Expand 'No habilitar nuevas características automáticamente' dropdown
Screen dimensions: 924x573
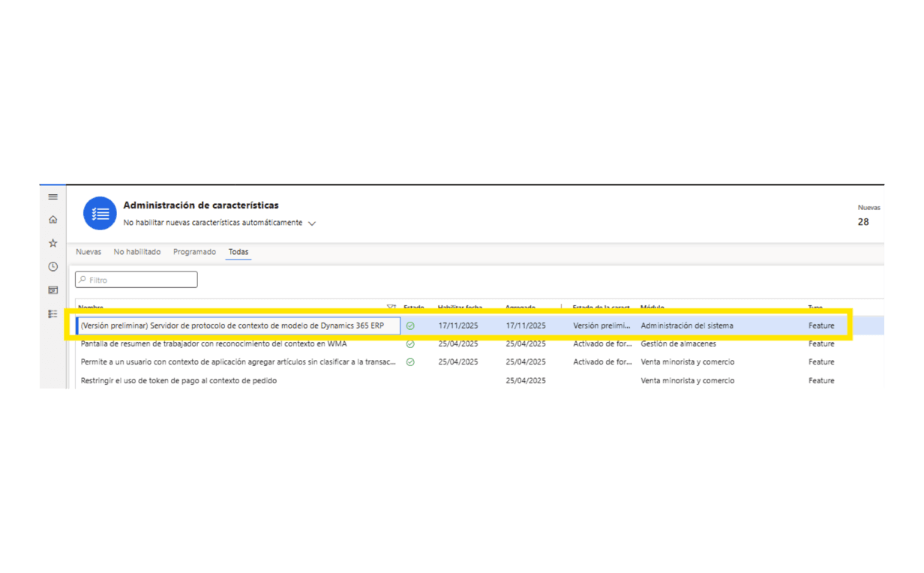click(312, 223)
